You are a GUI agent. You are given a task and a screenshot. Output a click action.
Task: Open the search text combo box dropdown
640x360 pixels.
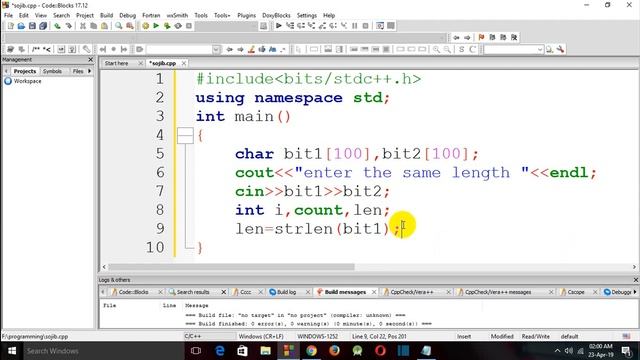(540, 49)
